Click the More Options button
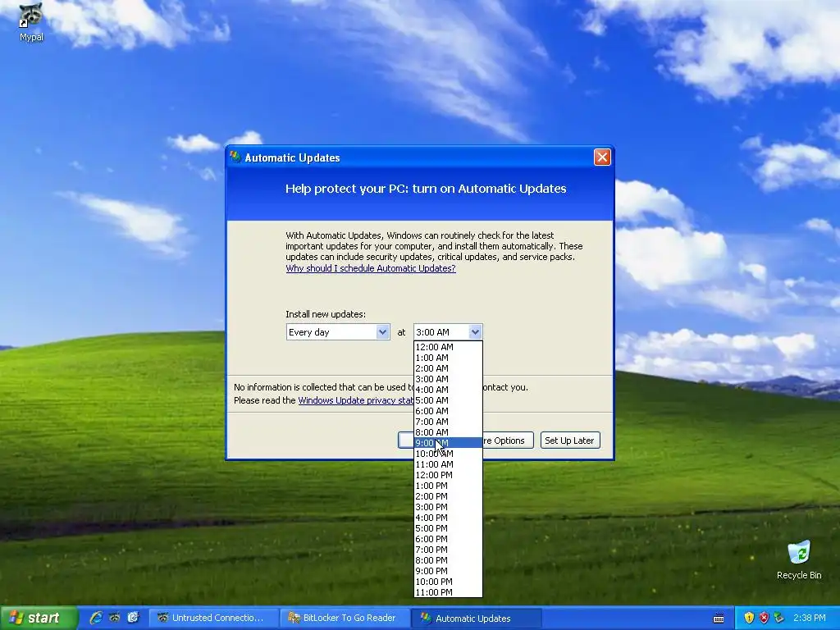Image resolution: width=840 pixels, height=630 pixels. pos(508,441)
